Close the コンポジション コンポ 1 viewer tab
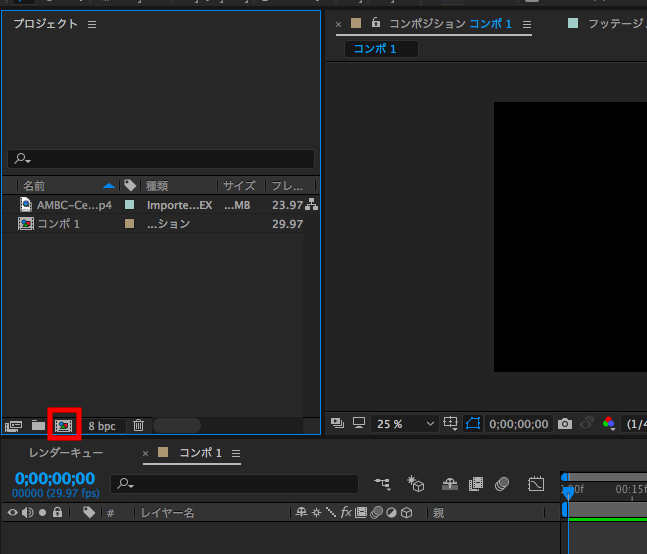This screenshot has height=554, width=647. [338, 24]
